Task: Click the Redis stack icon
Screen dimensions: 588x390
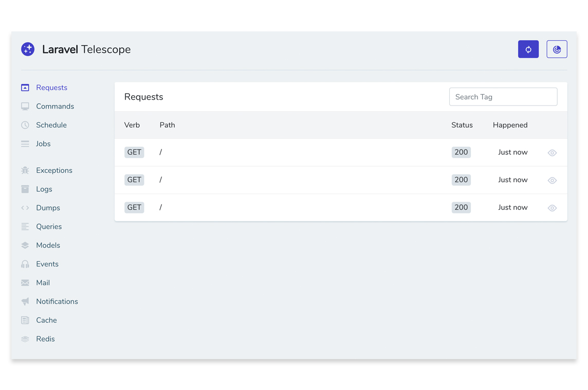Action: click(25, 339)
